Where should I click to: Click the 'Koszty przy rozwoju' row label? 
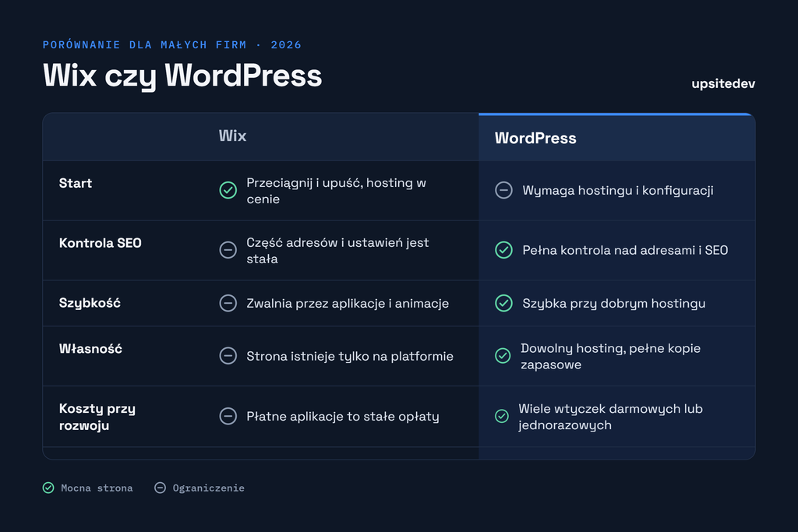(x=97, y=417)
